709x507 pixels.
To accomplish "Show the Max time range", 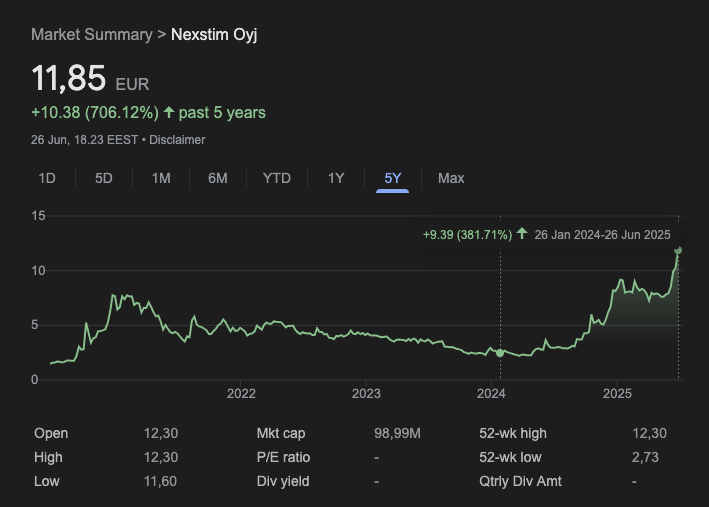I will (x=451, y=178).
